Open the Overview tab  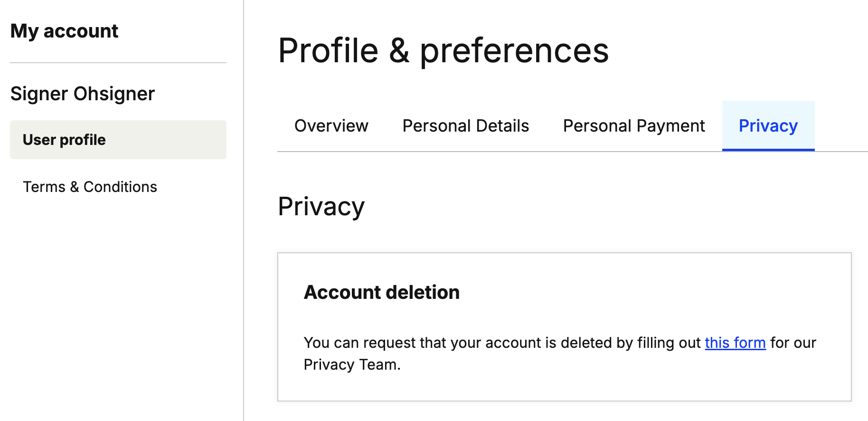pyautogui.click(x=331, y=126)
